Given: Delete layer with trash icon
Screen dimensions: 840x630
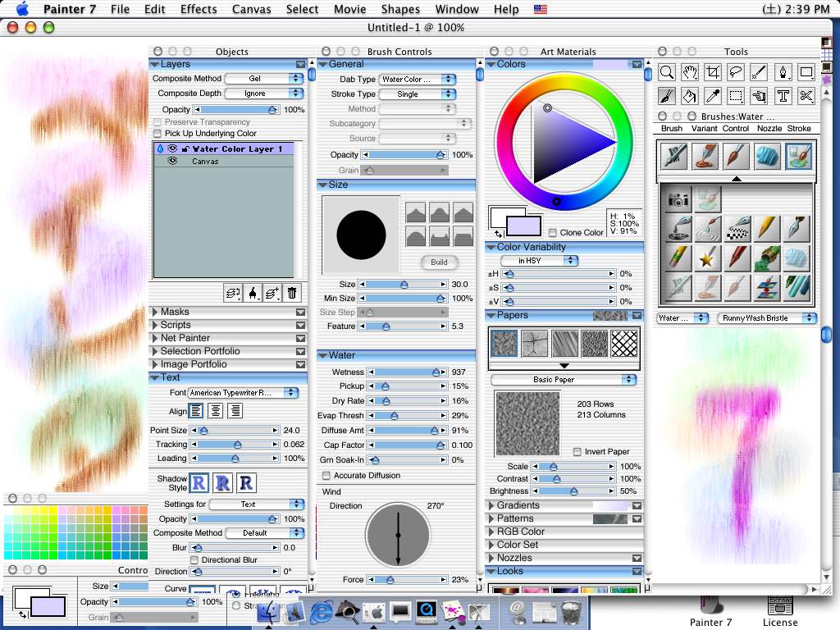Looking at the screenshot, I should (291, 293).
